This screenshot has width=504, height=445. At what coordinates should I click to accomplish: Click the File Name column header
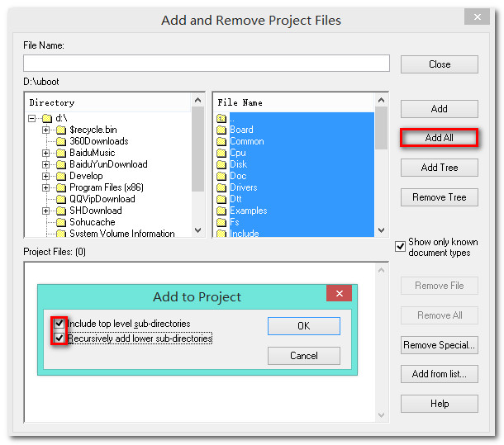tap(240, 103)
